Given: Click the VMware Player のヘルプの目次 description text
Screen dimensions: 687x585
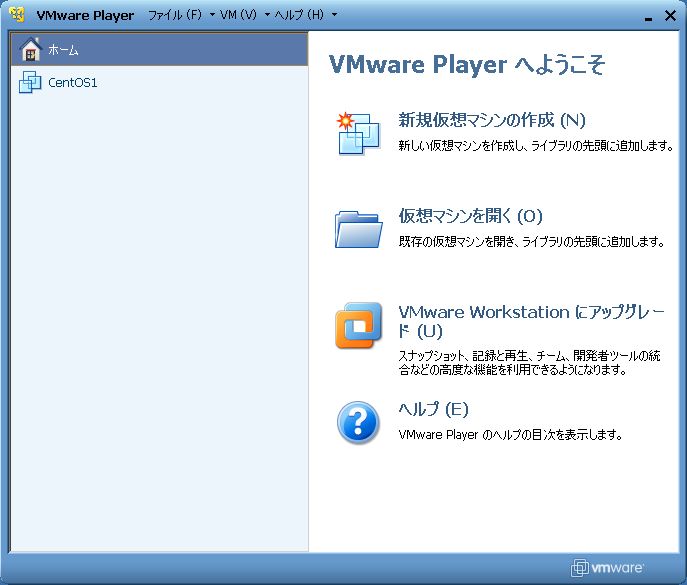Looking at the screenshot, I should click(510, 435).
